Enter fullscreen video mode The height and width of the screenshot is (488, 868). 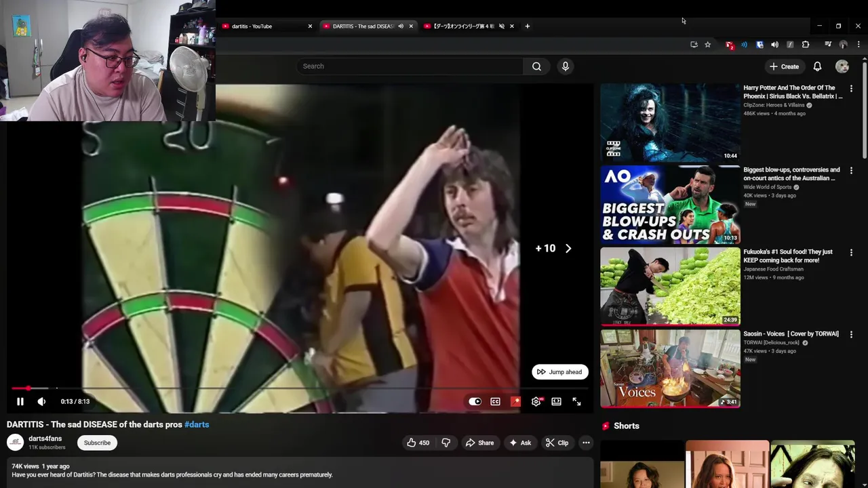[576, 401]
